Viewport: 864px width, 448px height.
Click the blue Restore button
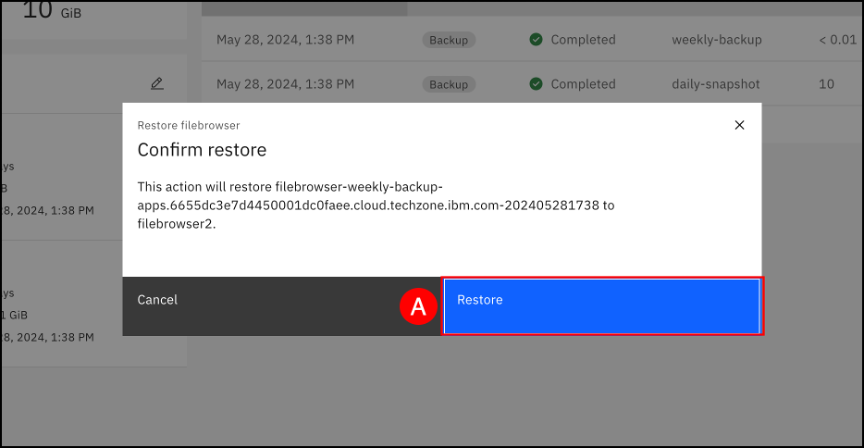click(x=602, y=306)
